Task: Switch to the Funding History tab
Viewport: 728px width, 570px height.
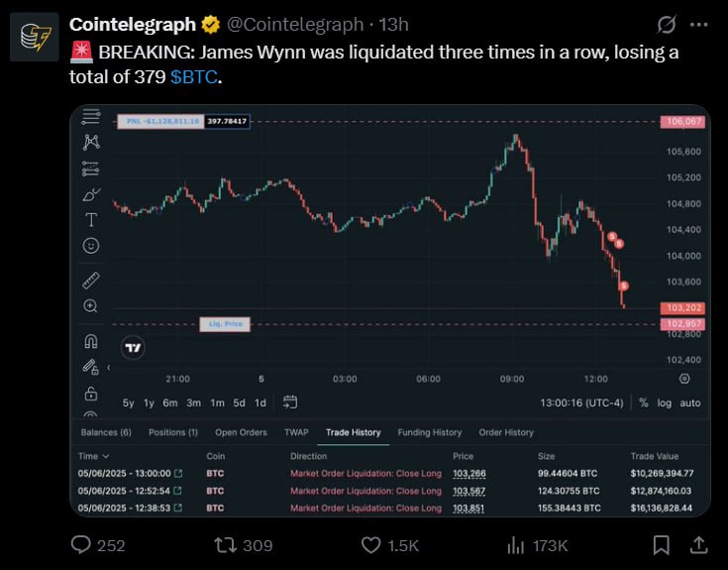Action: point(430,432)
